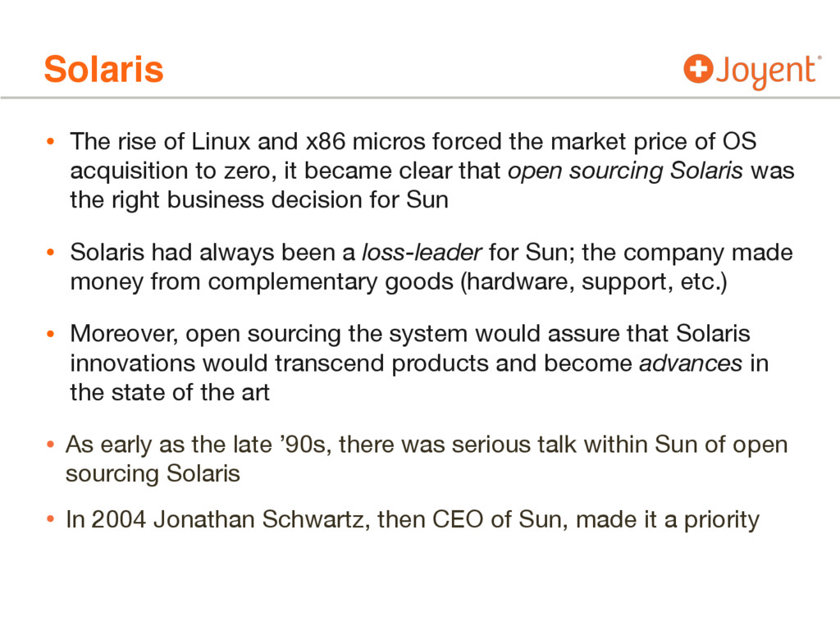Image resolution: width=840 pixels, height=630 pixels.
Task: Click the text '(hardware, support, etc.)'
Action: (x=594, y=282)
